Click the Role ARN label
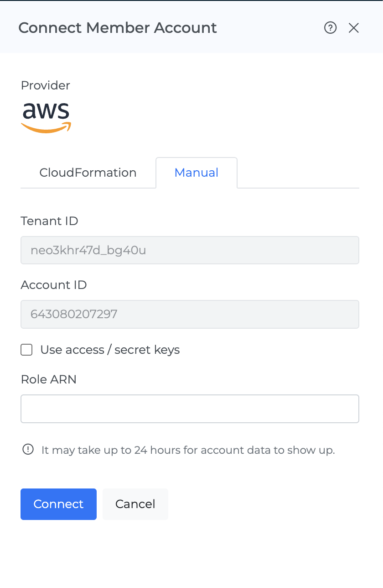Image resolution: width=383 pixels, height=588 pixels. point(49,379)
